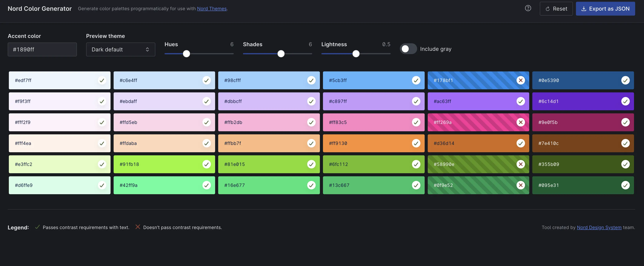Click the checkmark icon on #ff9130 swatch
The width and height of the screenshot is (644, 266).
tap(416, 143)
